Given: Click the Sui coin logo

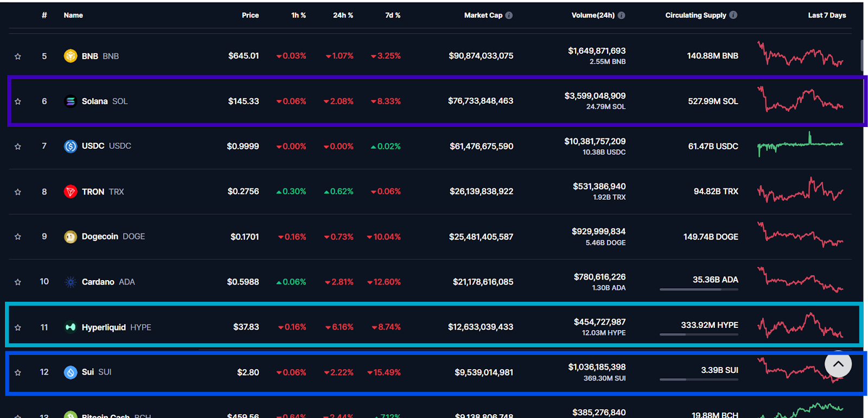Looking at the screenshot, I should pyautogui.click(x=71, y=372).
